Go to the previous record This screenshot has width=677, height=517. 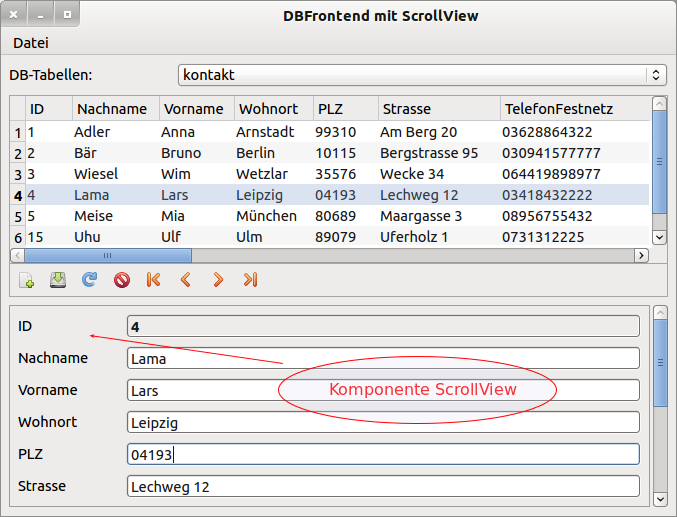pos(185,280)
